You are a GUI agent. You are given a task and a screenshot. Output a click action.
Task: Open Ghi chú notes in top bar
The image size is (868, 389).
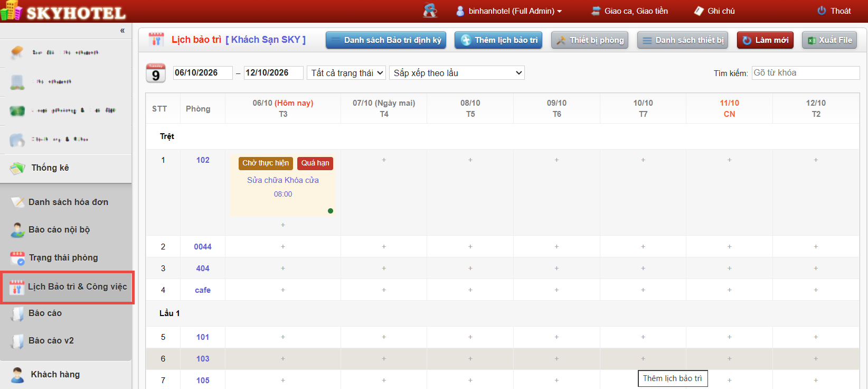pyautogui.click(x=714, y=11)
